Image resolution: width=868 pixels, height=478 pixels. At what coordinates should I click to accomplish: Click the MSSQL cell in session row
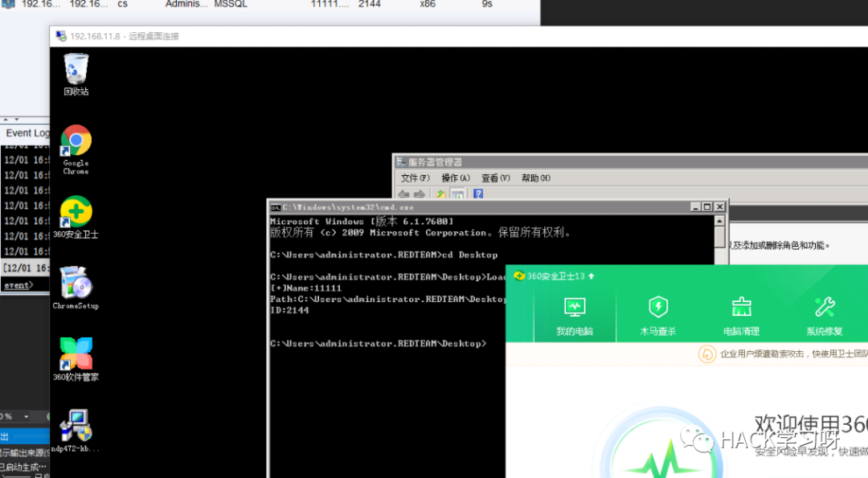[x=231, y=5]
